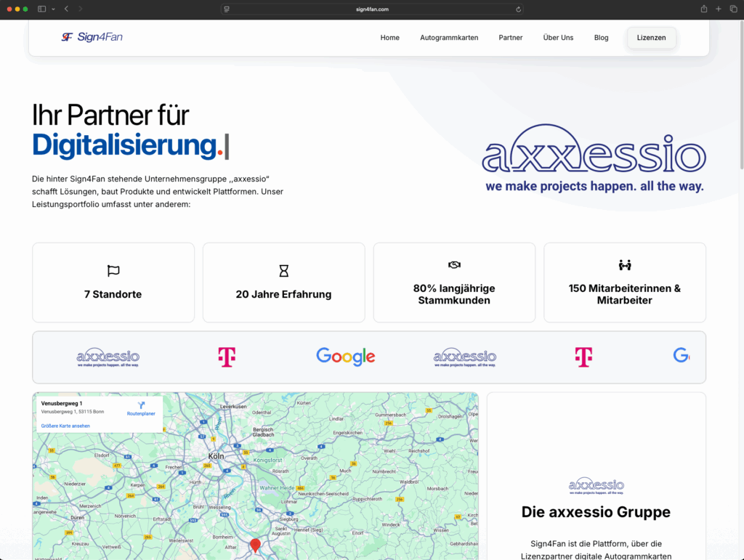This screenshot has width=744, height=560.
Task: Toggle the Safari sidebar
Action: (x=41, y=9)
